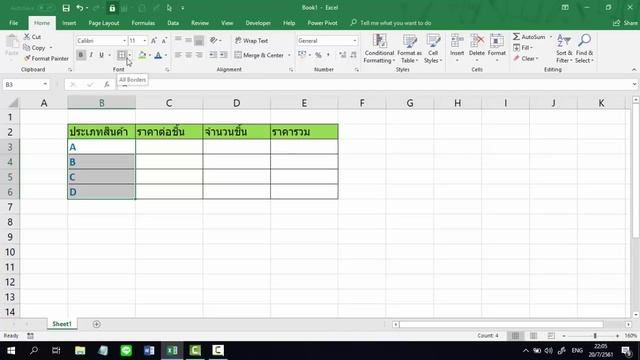Open the Calibri font name dropdown

point(124,41)
